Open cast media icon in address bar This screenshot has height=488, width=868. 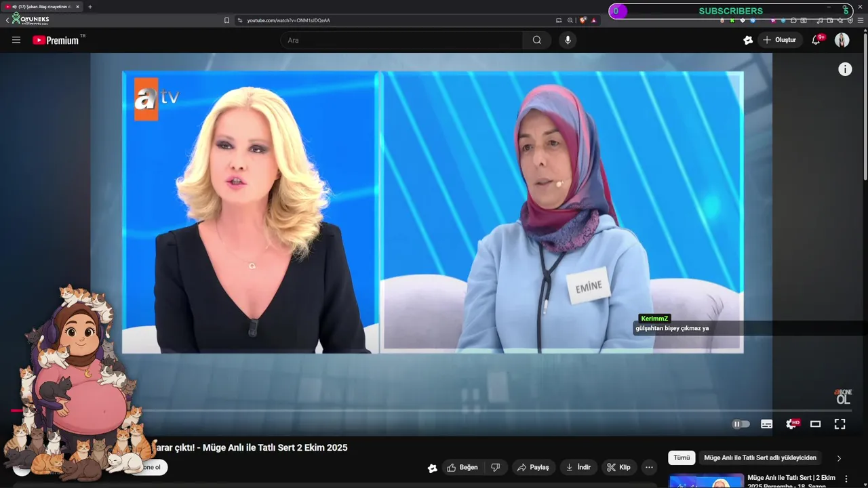coord(559,20)
